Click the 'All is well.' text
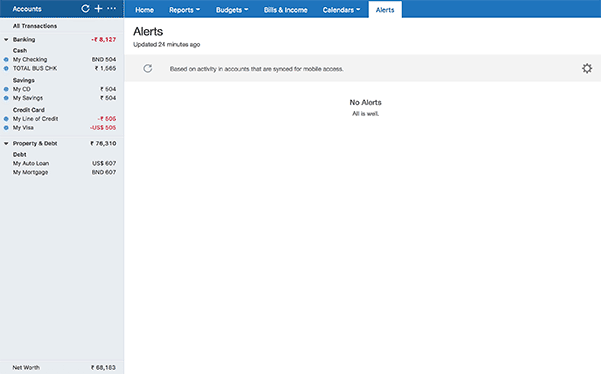The width and height of the screenshot is (601, 374). (365, 113)
